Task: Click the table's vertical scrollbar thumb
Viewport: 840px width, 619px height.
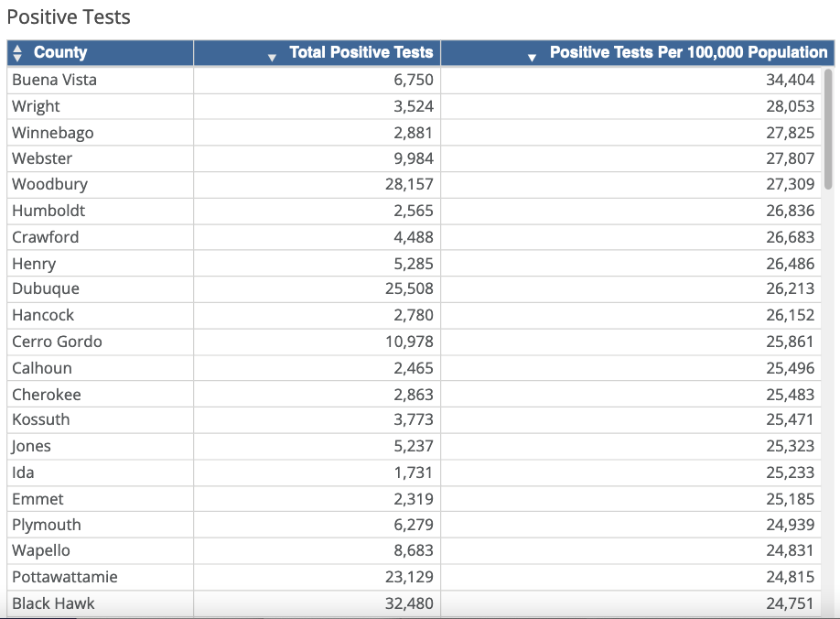Action: (828, 129)
